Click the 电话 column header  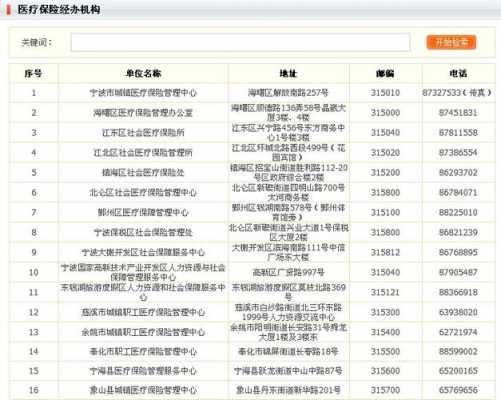pos(458,73)
